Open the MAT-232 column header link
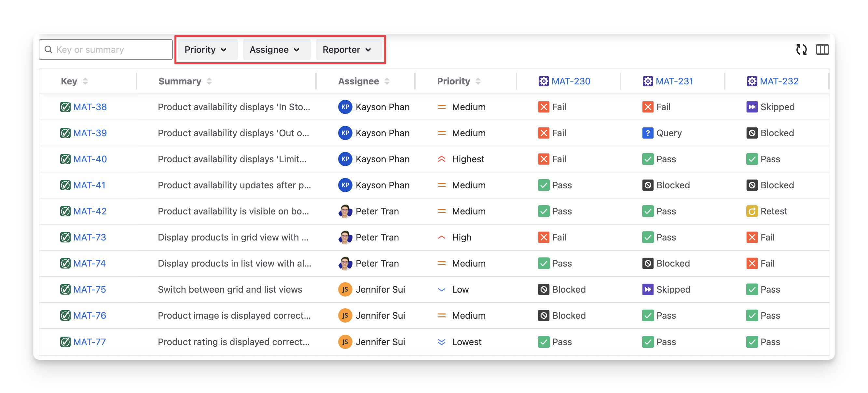 tap(779, 81)
